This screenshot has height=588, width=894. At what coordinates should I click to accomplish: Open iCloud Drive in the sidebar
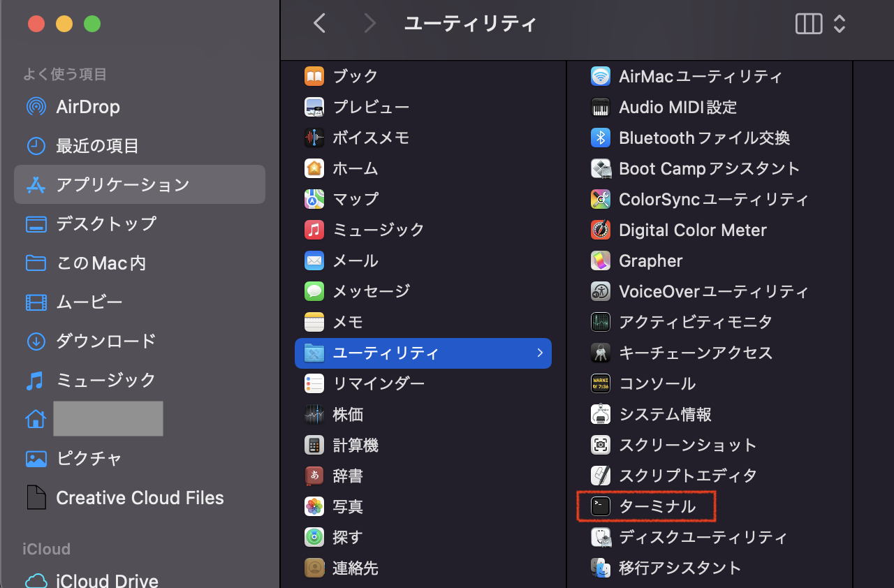coord(140,580)
